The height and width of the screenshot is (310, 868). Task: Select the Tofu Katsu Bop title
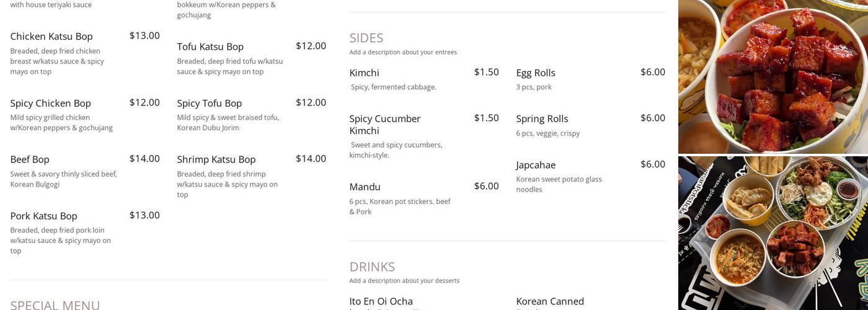[x=210, y=47]
